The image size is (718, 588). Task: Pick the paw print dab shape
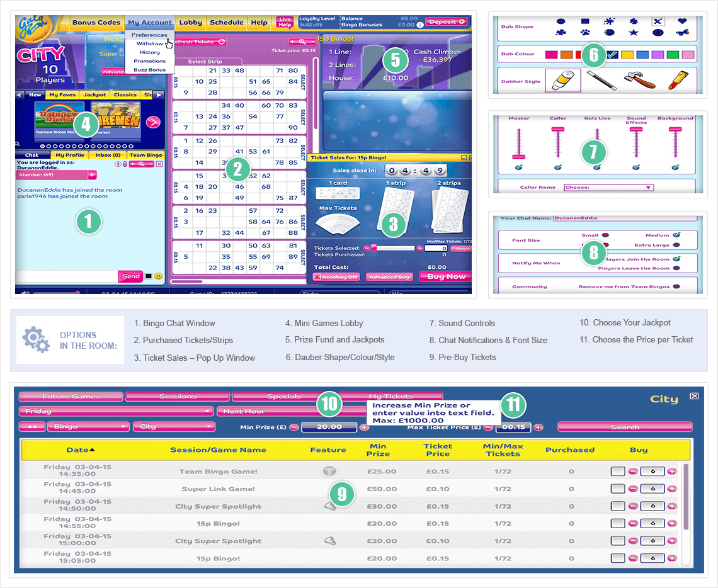click(585, 33)
